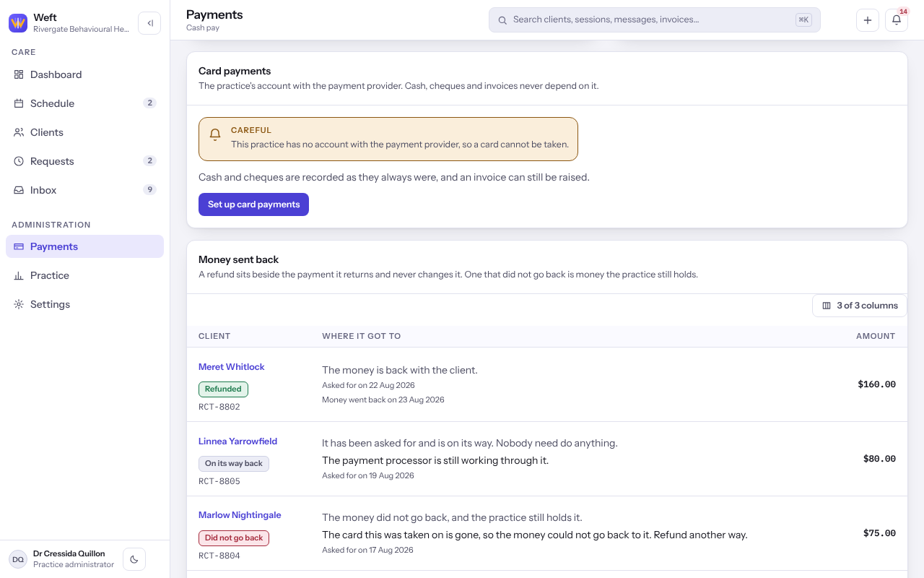
Task: Open Settings from the sidebar
Action: (x=85, y=304)
